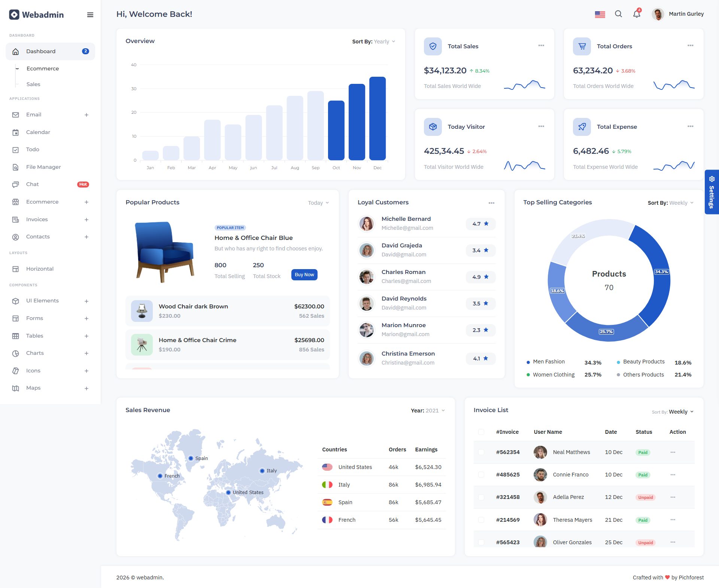This screenshot has width=719, height=588.
Task: Open Maps in the sidebar
Action: click(x=50, y=388)
